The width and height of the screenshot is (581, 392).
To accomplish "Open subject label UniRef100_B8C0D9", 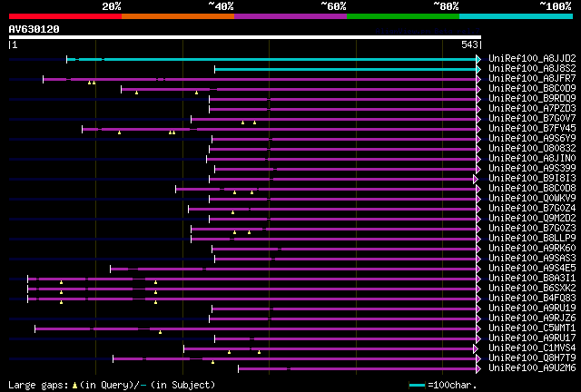I will [x=532, y=88].
